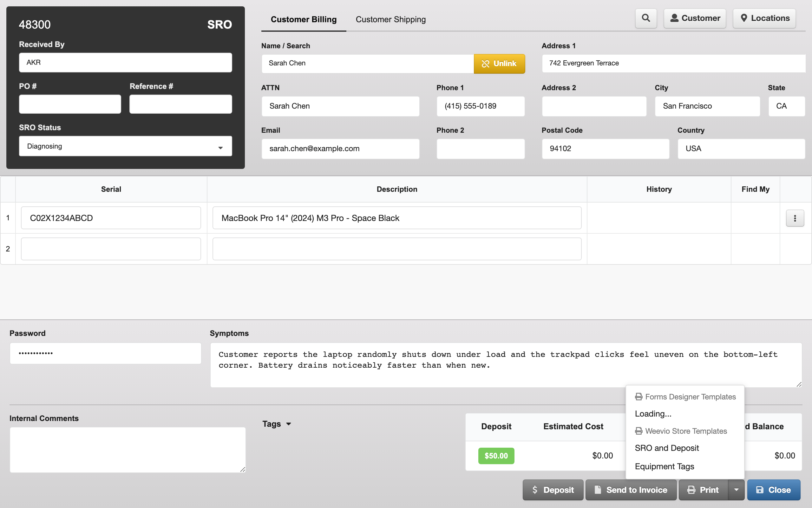Click the Deposit button
Screen dimensions: 812x508
tap(553, 490)
